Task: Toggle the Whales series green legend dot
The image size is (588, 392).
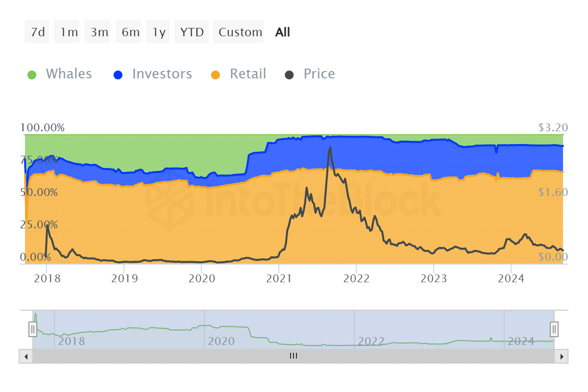Action: 32,75
